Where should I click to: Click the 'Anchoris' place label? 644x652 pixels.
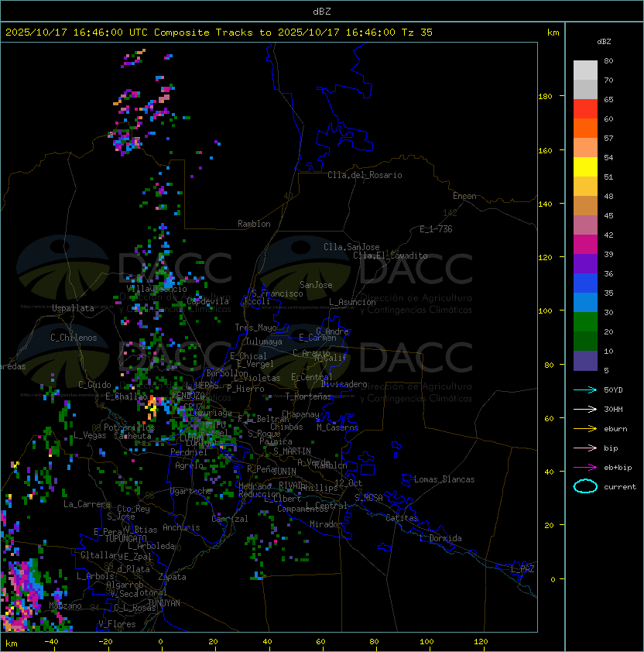tap(181, 527)
